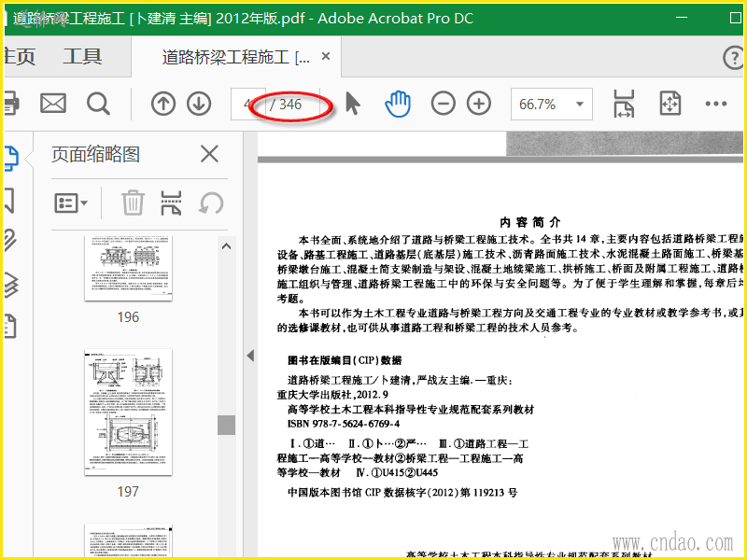The width and height of the screenshot is (747, 560).
Task: Open page thumbnails sidebar icon
Action: coord(11,159)
